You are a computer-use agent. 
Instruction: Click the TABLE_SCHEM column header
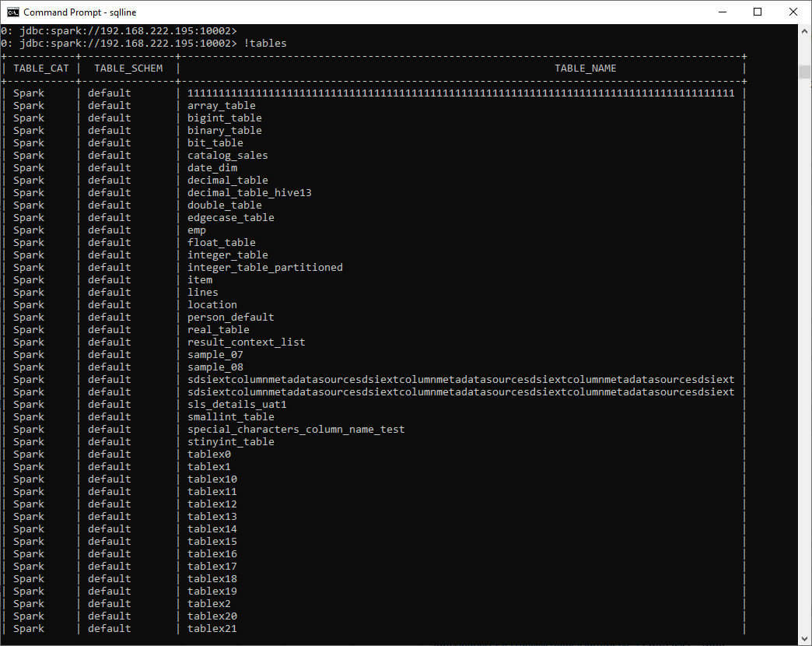pos(128,68)
